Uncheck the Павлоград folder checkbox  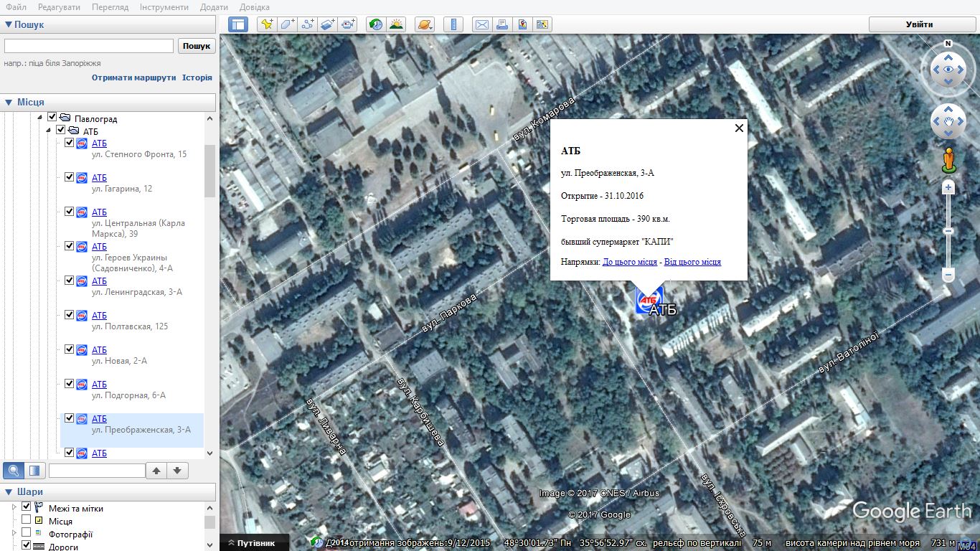tap(52, 117)
